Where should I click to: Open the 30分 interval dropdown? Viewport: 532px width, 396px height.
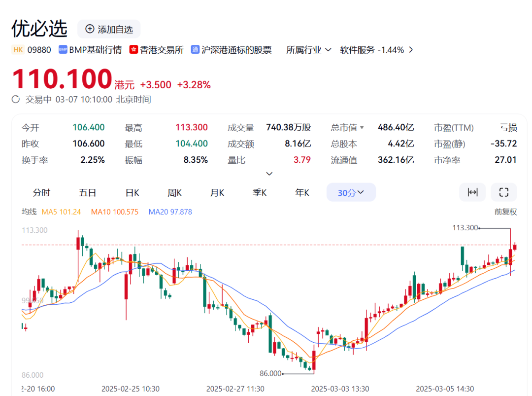(x=351, y=192)
